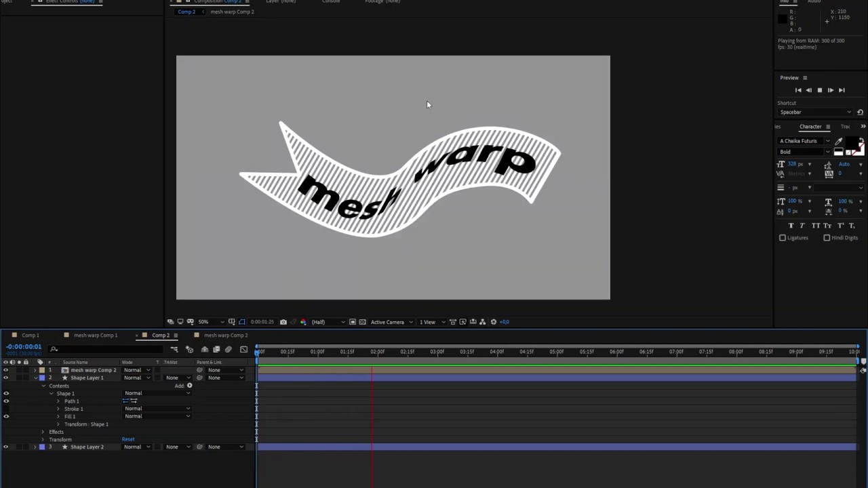
Task: Reset the preview shortcut settings
Action: pos(860,113)
